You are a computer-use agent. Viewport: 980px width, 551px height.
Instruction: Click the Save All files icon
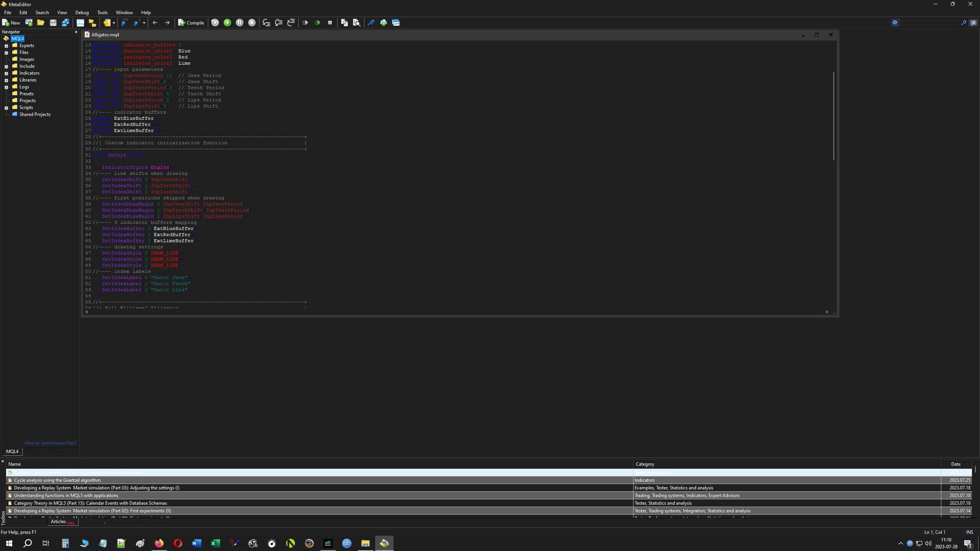point(65,23)
